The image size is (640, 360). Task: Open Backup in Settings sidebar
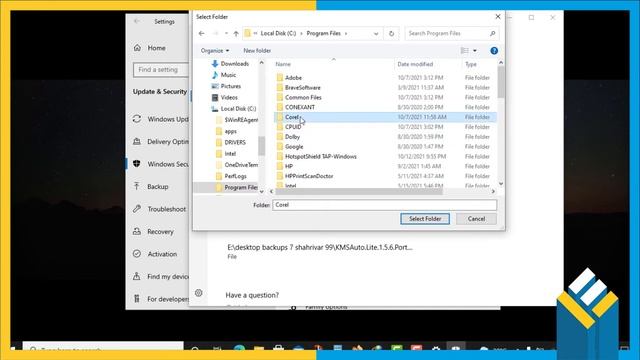click(151, 187)
